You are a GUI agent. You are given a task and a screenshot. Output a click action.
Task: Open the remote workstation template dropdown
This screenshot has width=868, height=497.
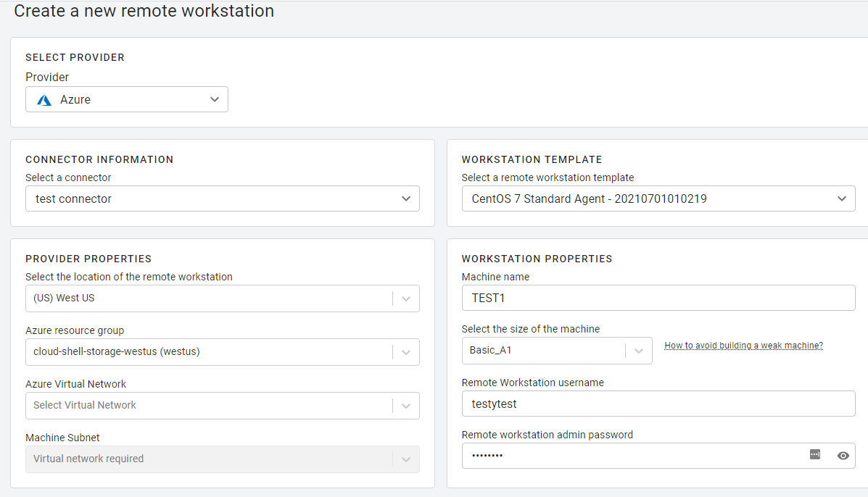[x=658, y=199]
